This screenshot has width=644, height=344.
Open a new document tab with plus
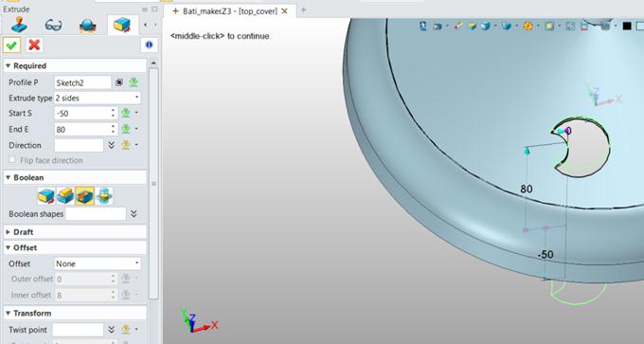pos(303,10)
